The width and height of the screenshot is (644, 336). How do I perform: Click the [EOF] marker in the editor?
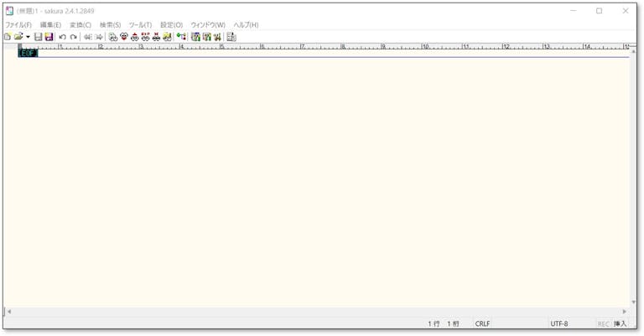[28, 53]
